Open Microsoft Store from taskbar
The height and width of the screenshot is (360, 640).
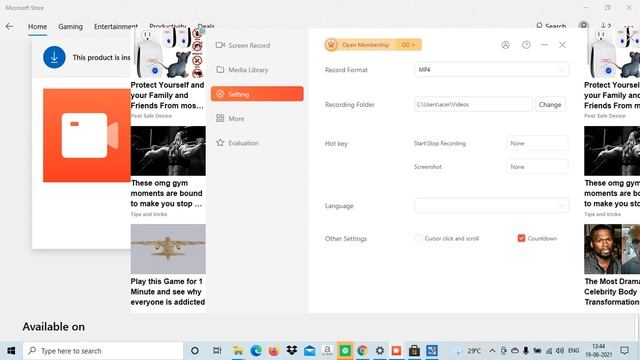click(x=414, y=351)
